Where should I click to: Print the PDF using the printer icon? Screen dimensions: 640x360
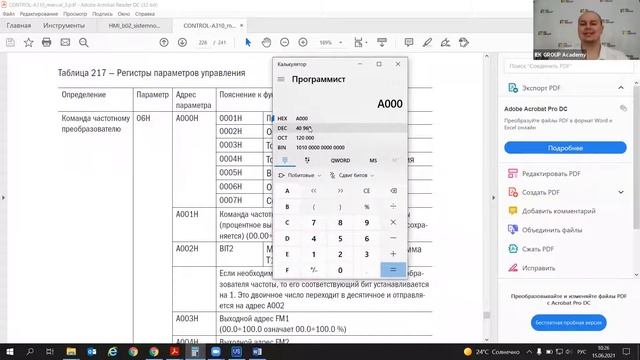(47, 42)
